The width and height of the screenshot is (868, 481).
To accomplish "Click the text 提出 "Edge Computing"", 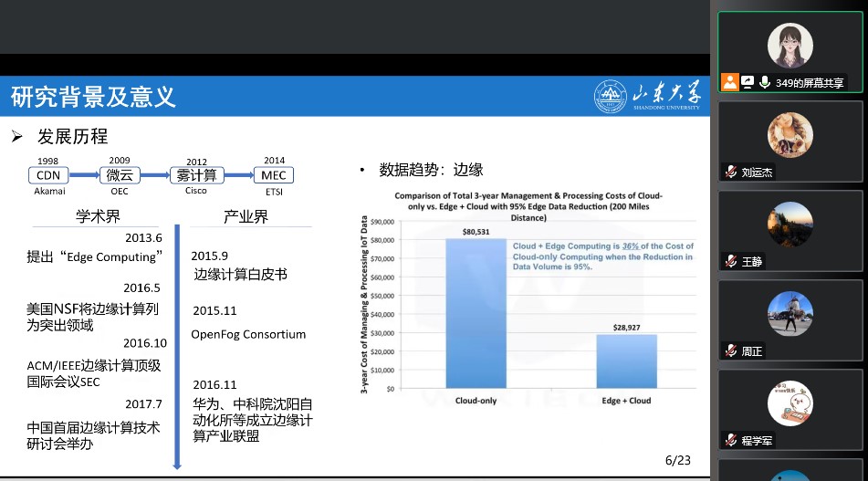I will (x=95, y=256).
